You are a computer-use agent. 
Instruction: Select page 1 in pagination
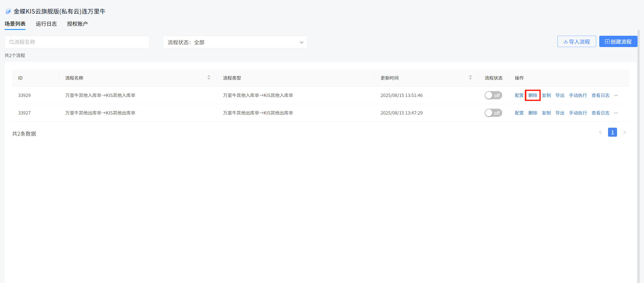point(612,132)
